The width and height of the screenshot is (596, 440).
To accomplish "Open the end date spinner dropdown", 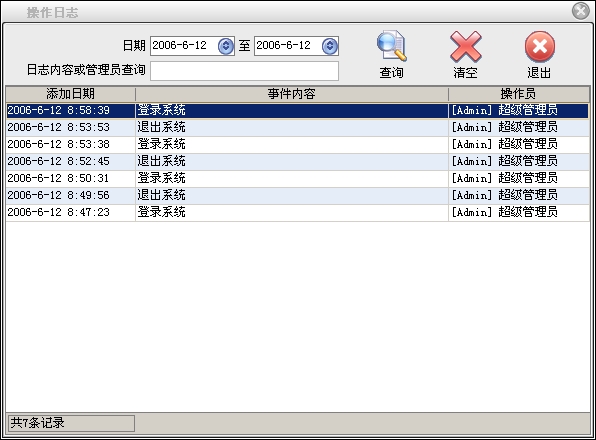I will click(330, 46).
